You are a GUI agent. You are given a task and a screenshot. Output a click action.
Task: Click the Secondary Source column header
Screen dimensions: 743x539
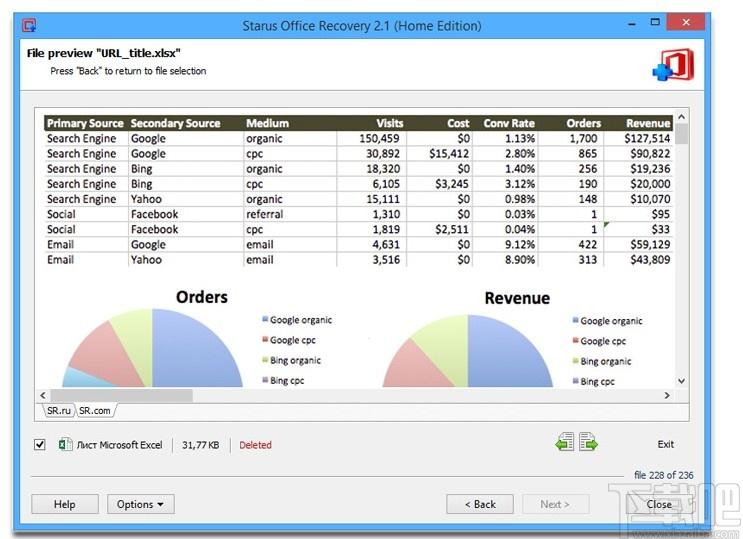(x=175, y=123)
